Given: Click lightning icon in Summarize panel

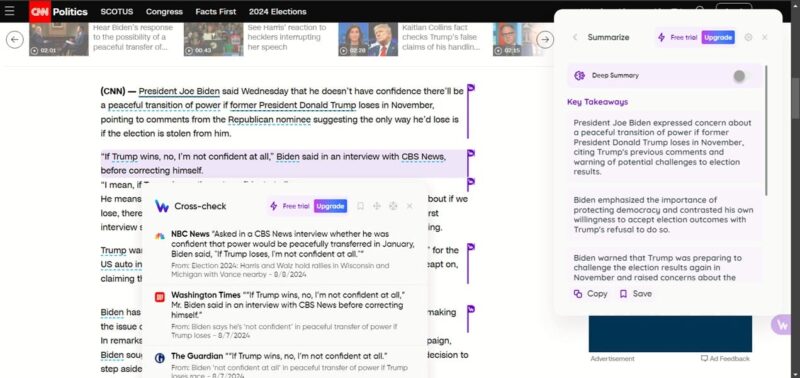Looking at the screenshot, I should click(661, 37).
